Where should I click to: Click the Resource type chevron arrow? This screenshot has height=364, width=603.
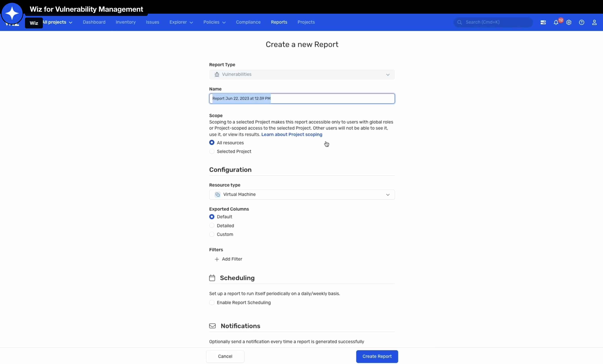click(x=388, y=195)
